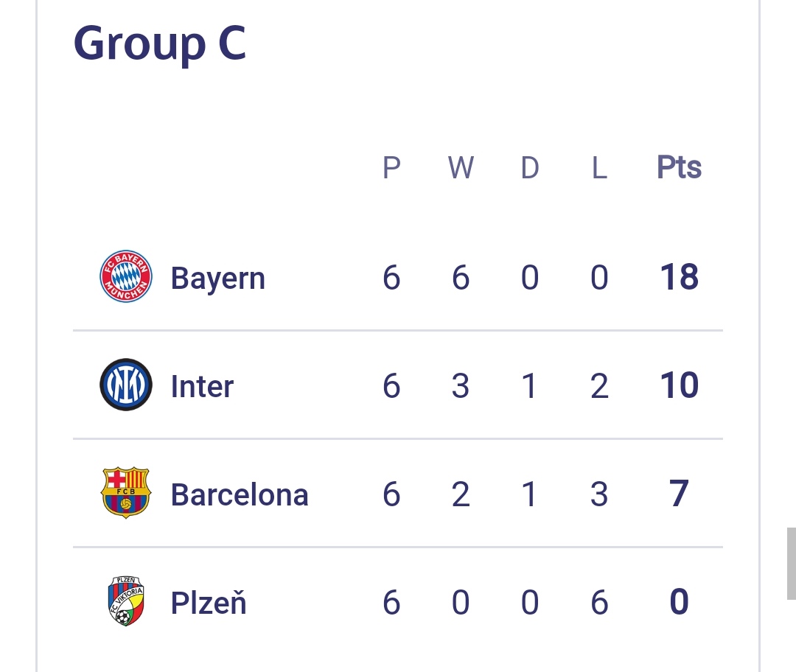
Task: Click the FC Barcelona club crest
Action: point(126,493)
